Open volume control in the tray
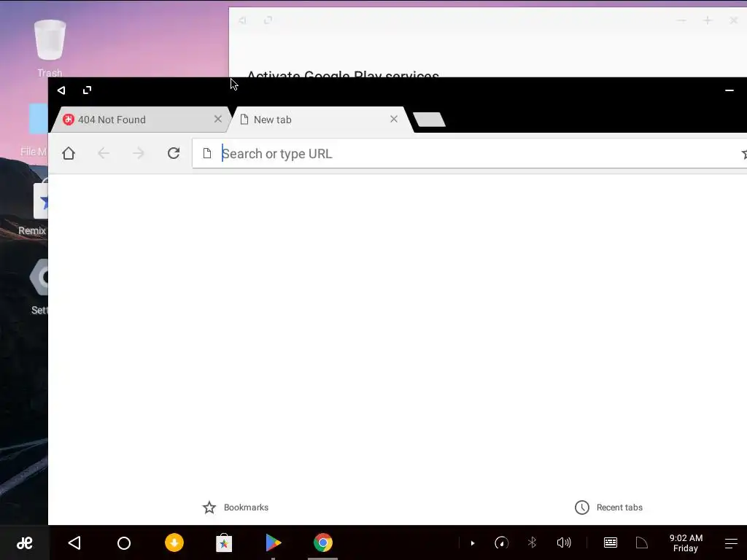 [564, 542]
